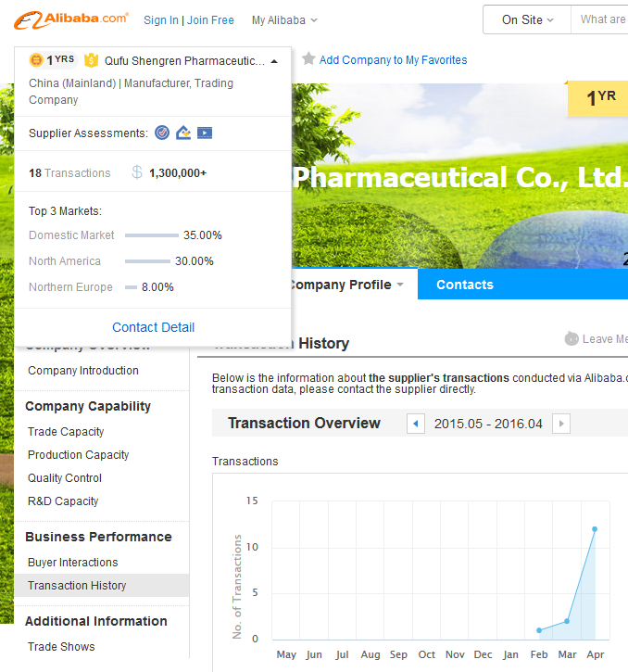Click the 2015.05 - 2016.04 date range
This screenshot has width=628, height=672.
[x=488, y=424]
